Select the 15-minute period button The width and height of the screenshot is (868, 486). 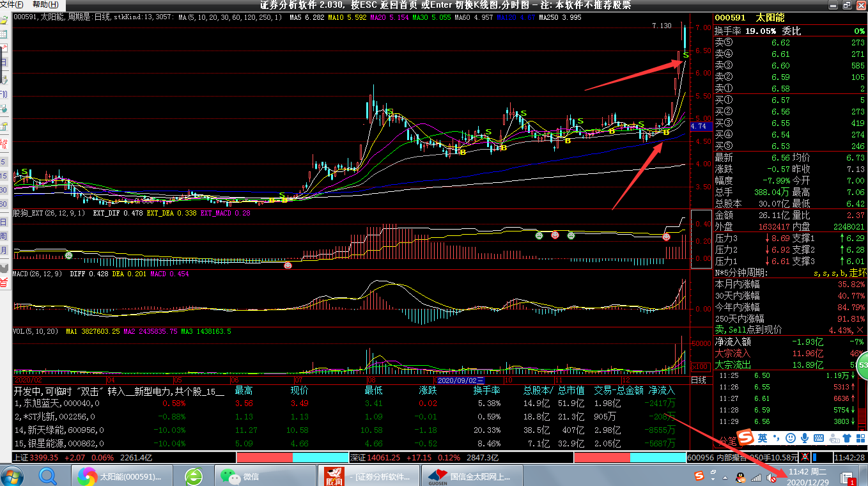[4, 176]
